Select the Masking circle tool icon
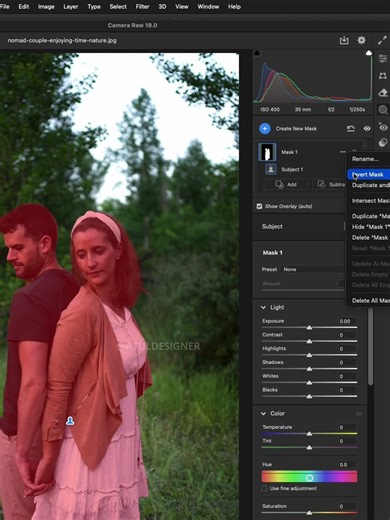The width and height of the screenshot is (390, 520). coord(383,110)
